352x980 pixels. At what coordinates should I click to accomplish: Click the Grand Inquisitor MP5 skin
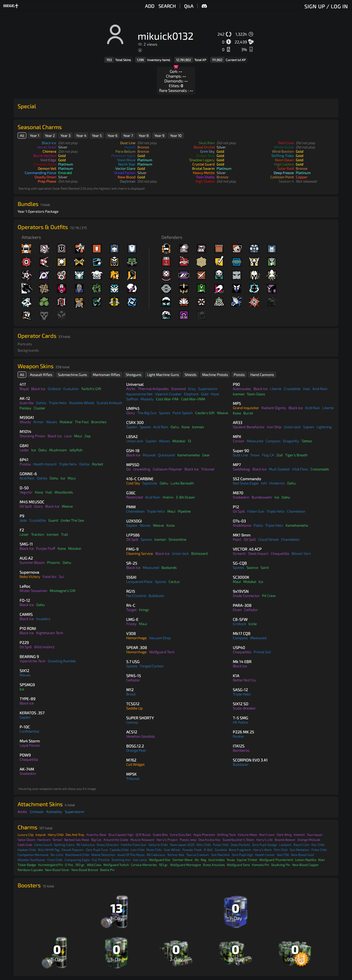246,408
